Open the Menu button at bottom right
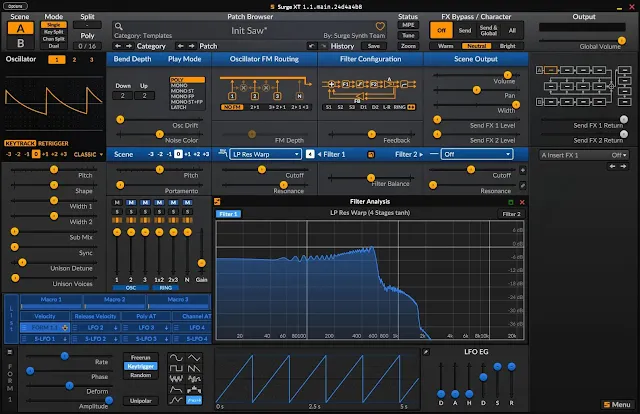This screenshot has width=640, height=414. (617, 405)
